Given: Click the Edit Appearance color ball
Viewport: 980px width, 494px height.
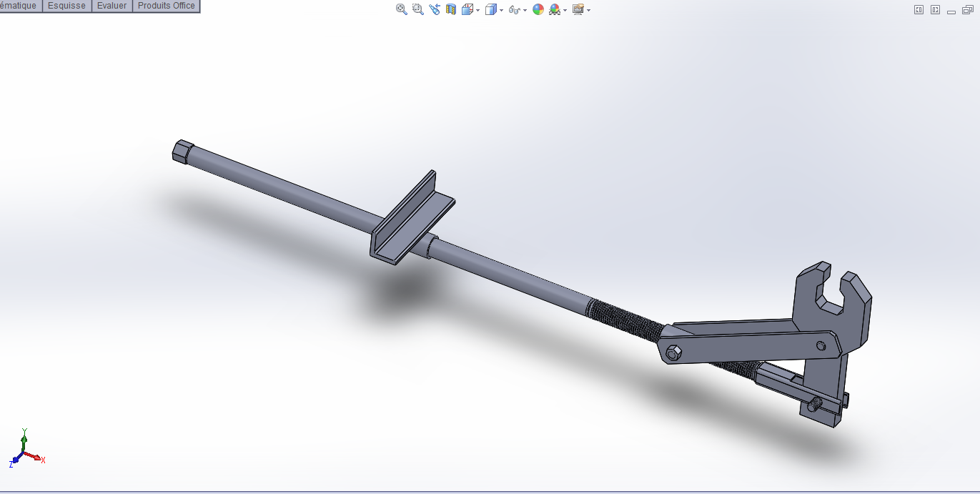Looking at the screenshot, I should pos(538,9).
